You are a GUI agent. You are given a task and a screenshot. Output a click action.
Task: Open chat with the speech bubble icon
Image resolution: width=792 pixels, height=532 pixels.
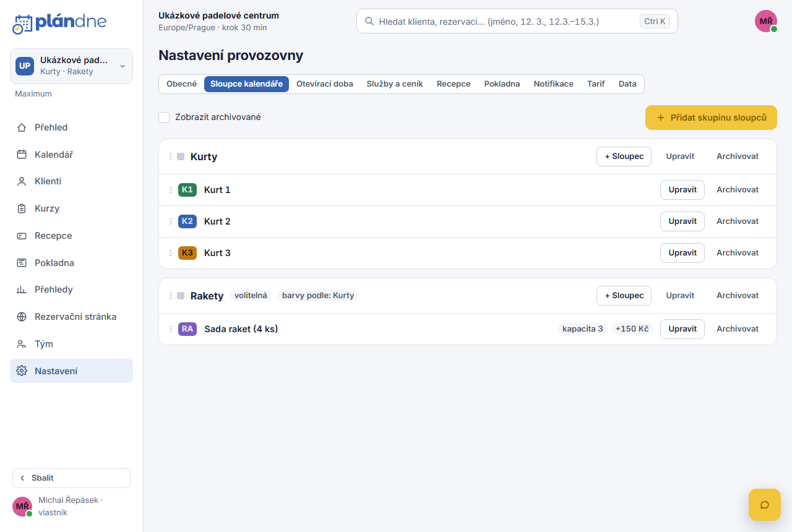coord(764,504)
